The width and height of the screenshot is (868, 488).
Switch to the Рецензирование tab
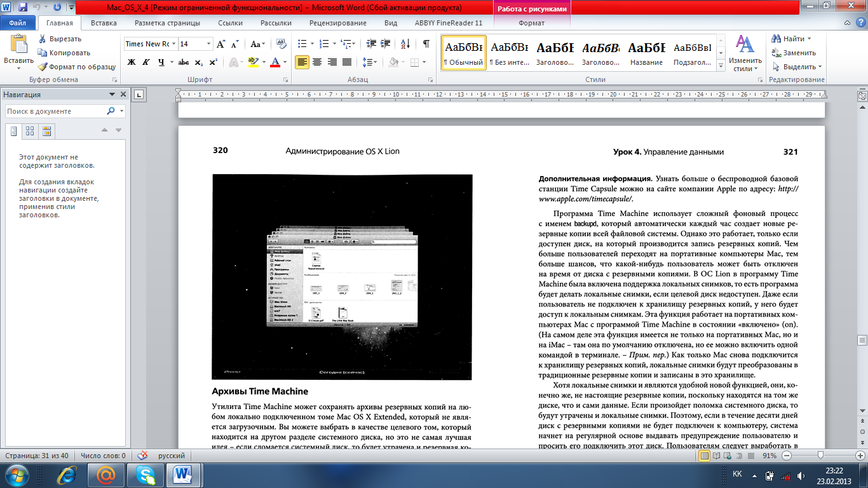click(x=337, y=23)
